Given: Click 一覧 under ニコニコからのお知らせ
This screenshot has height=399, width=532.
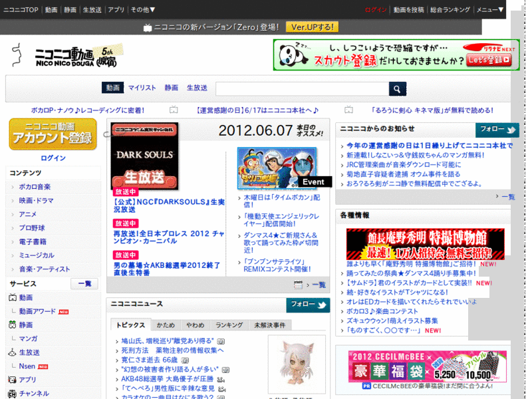Looking at the screenshot, I should [x=508, y=196].
